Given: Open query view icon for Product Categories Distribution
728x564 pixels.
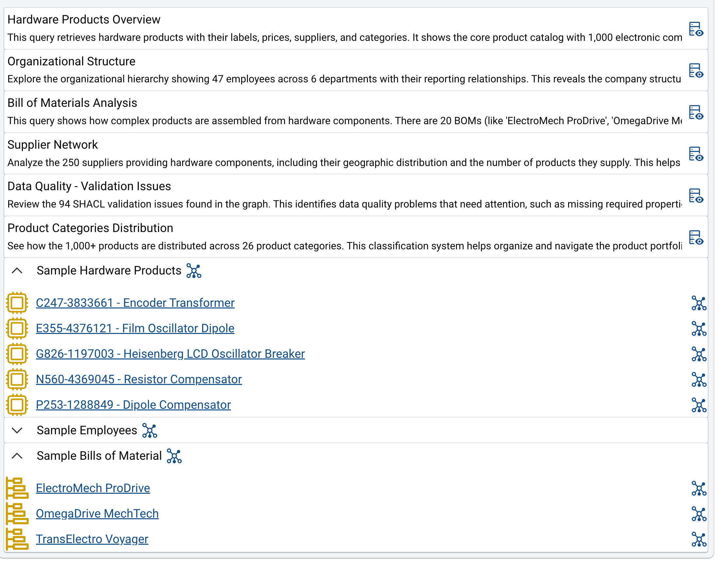Looking at the screenshot, I should tap(696, 238).
